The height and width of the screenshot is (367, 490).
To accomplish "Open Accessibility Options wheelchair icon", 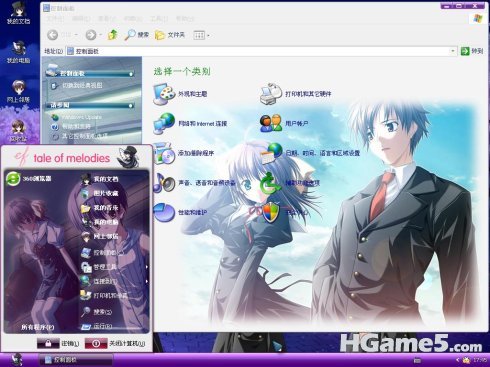I will pos(271,183).
